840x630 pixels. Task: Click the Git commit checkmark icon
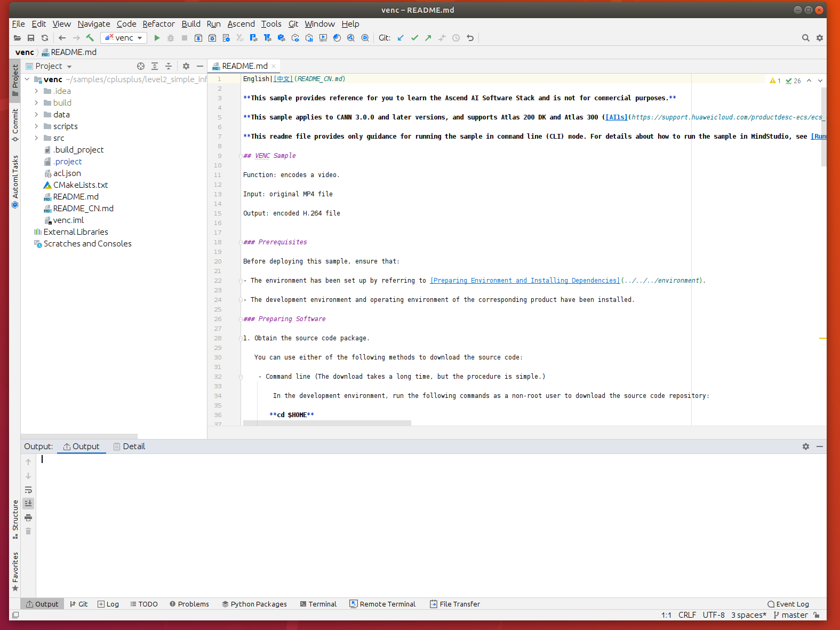(x=414, y=38)
